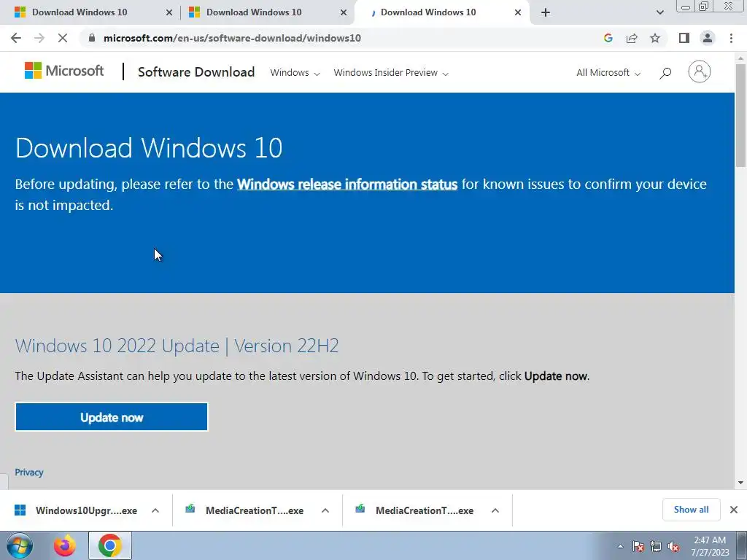Open the Windows Start button
Image resolution: width=747 pixels, height=560 pixels.
[x=20, y=545]
